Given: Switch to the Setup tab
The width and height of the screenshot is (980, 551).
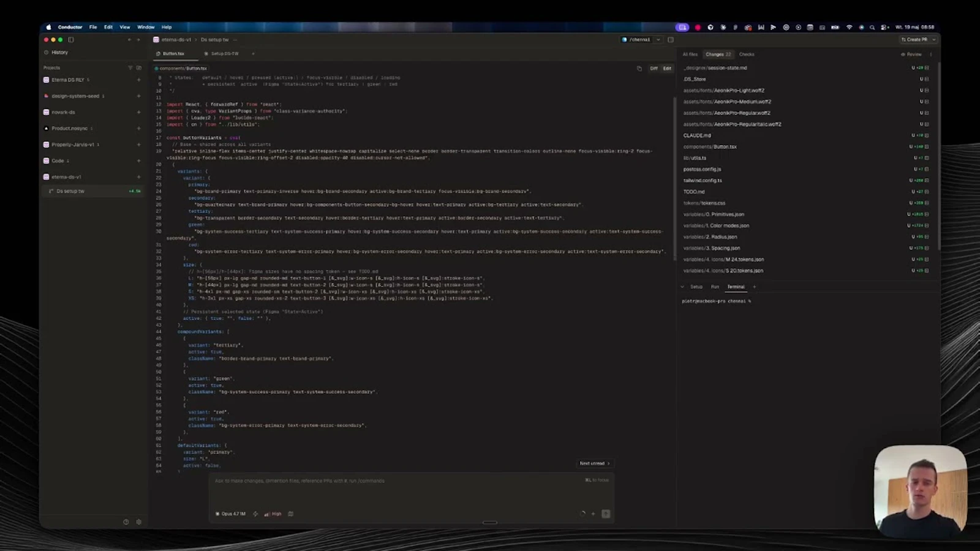Looking at the screenshot, I should click(696, 287).
